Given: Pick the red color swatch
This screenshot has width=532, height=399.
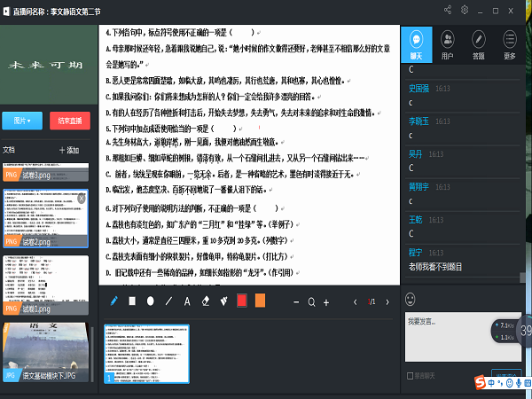Looking at the screenshot, I should pos(241,301).
